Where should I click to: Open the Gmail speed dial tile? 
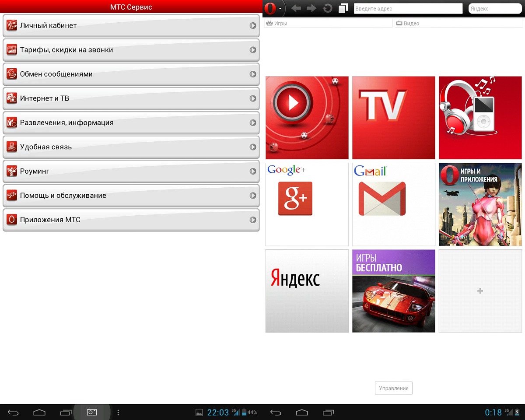pyautogui.click(x=394, y=204)
